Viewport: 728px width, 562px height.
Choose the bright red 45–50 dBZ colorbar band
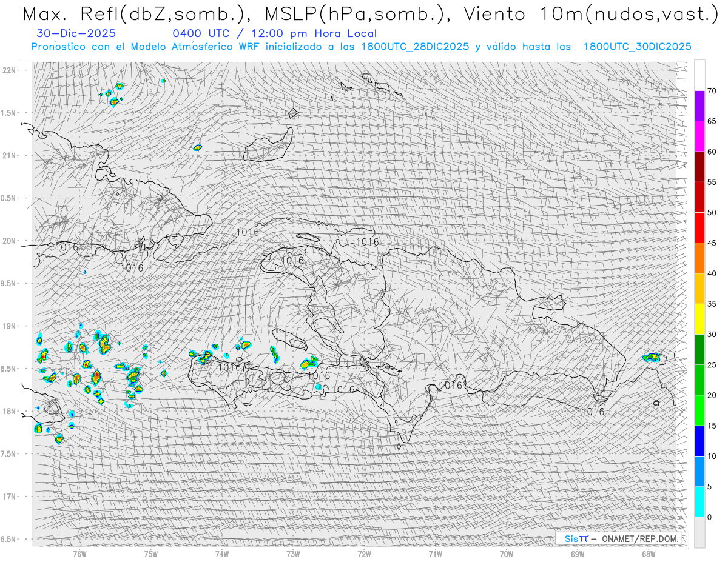coord(699,227)
